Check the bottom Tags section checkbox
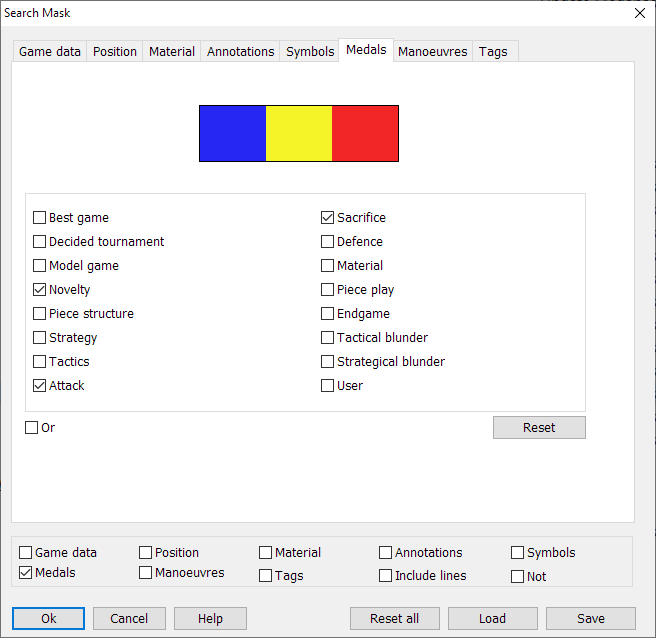 coord(265,576)
